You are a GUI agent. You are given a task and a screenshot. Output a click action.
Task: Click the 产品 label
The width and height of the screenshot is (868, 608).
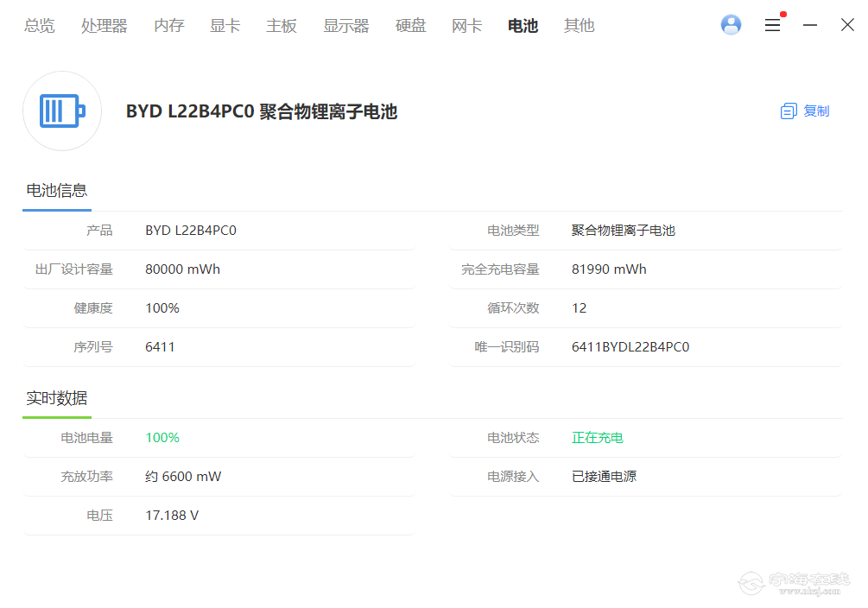[x=99, y=231]
